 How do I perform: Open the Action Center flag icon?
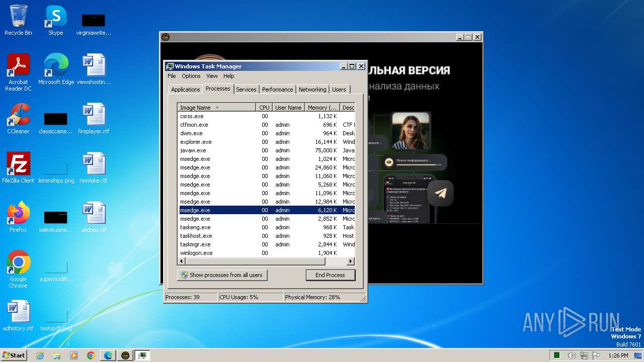tap(595, 355)
